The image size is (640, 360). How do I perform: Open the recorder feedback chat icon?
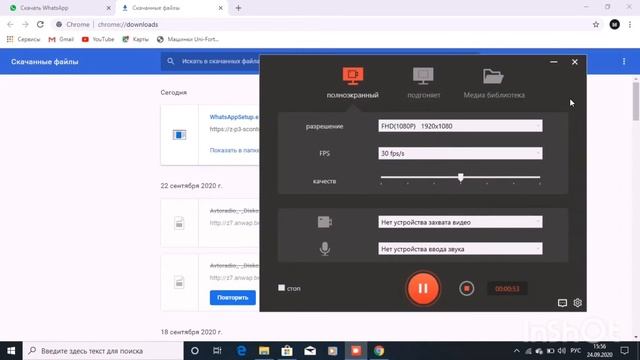tap(562, 303)
